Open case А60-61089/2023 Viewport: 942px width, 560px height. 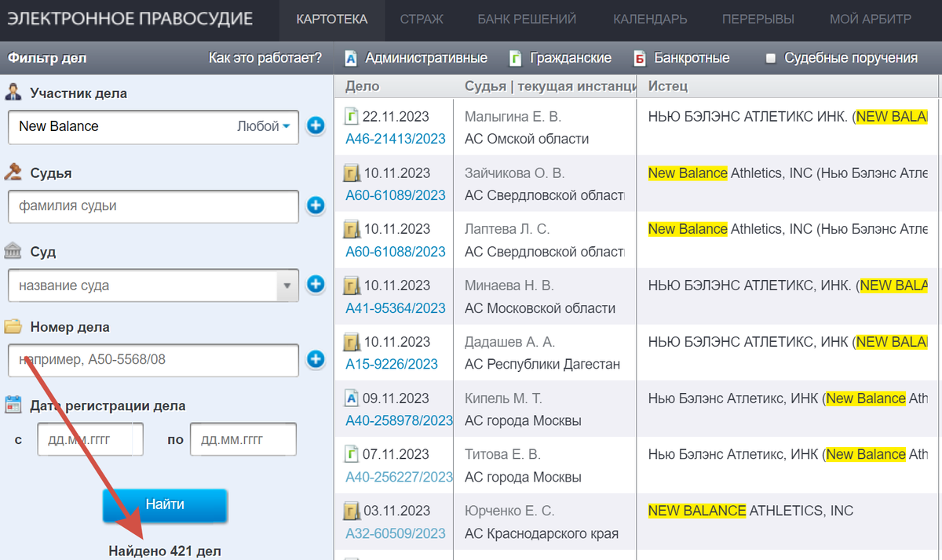click(x=396, y=195)
